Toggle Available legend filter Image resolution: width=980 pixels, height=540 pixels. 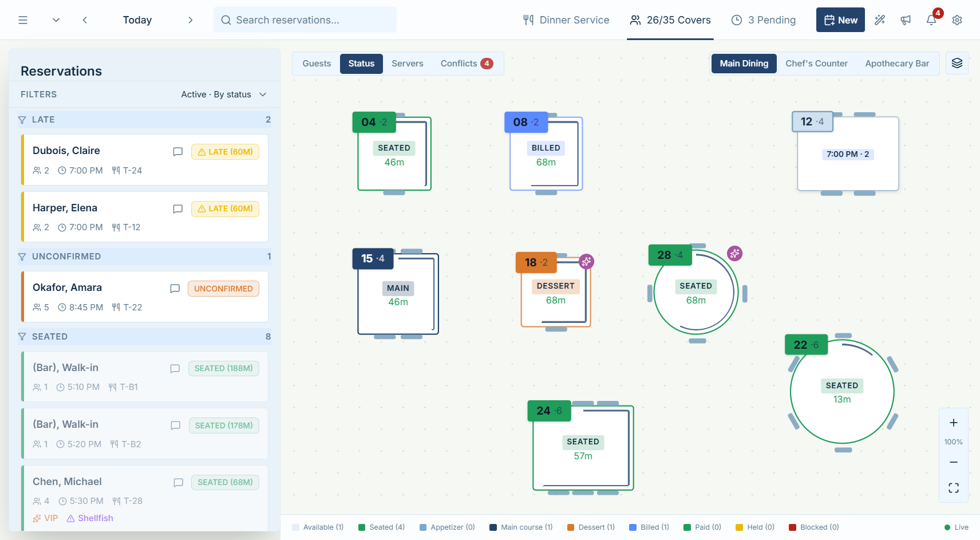coord(318,527)
